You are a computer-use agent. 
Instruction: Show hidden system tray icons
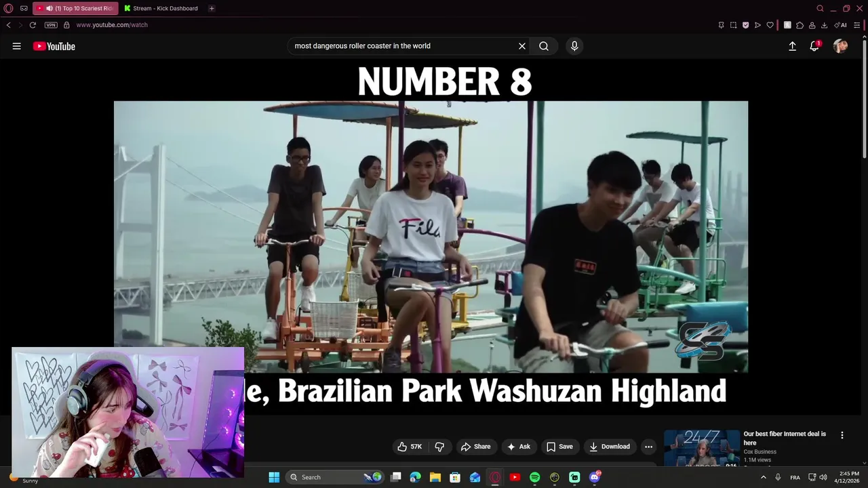point(764,477)
